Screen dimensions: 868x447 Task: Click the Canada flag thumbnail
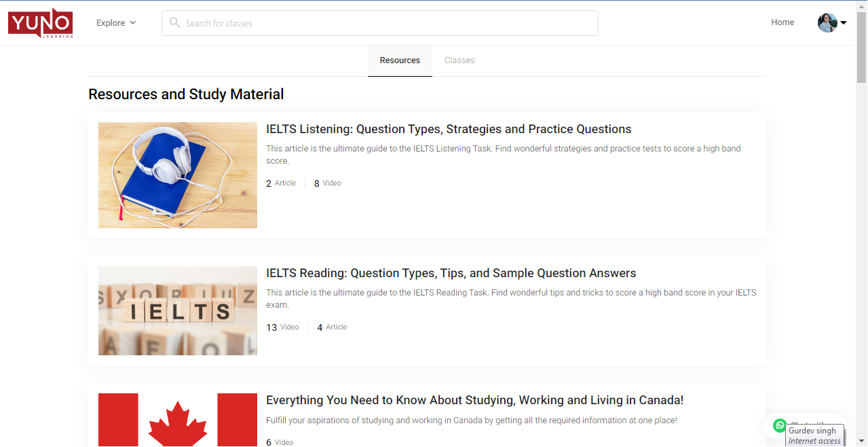point(178,419)
